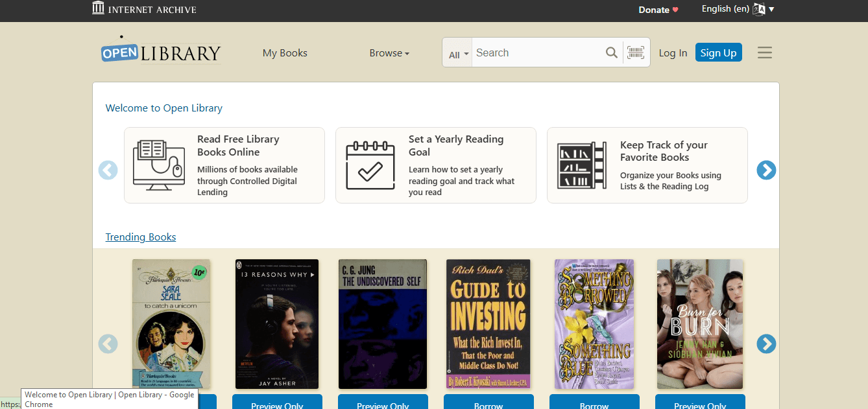The image size is (868, 409).
Task: Click Preview Only under Burn for Burn
Action: (x=700, y=402)
